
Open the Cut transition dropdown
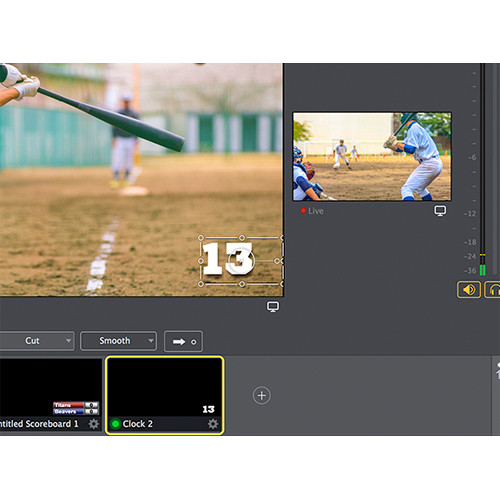[x=37, y=341]
